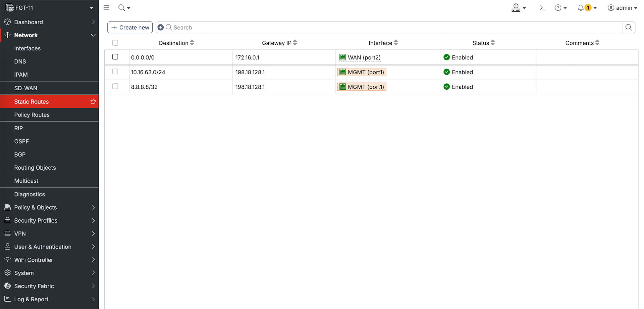Collapse the Network section

[x=93, y=35]
